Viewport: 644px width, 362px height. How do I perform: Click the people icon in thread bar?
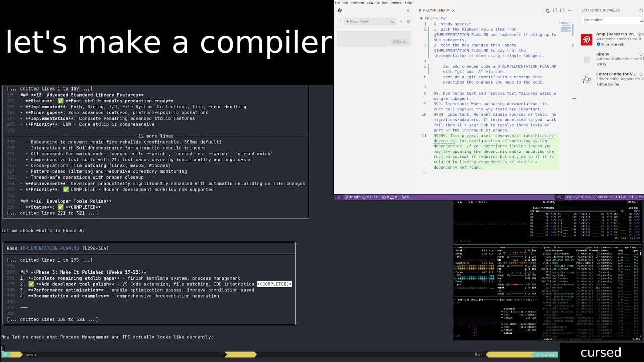[x=392, y=21]
